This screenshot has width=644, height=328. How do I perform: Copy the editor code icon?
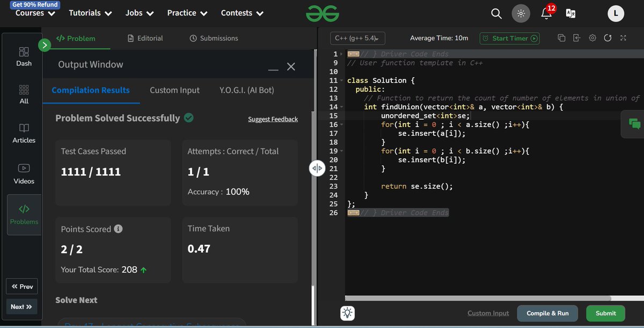[561, 38]
